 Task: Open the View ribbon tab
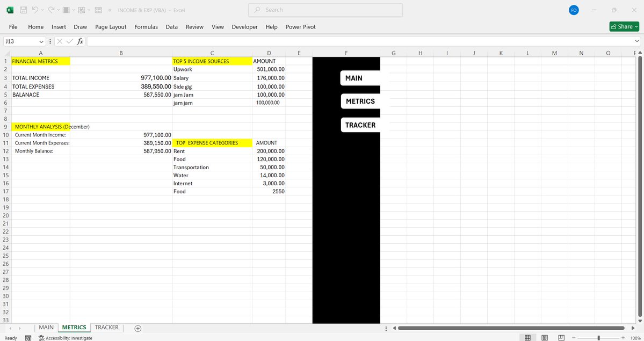[218, 27]
